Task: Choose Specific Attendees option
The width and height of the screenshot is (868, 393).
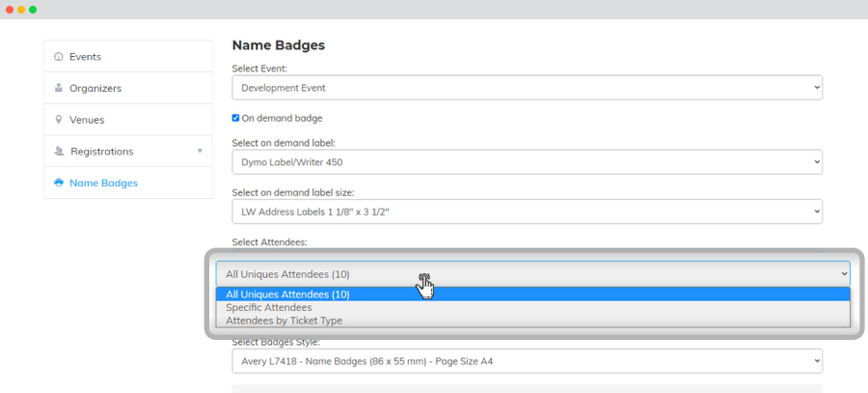Action: (x=532, y=307)
